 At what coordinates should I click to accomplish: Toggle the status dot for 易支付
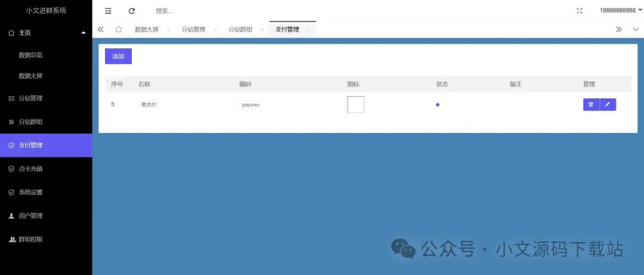coord(438,105)
